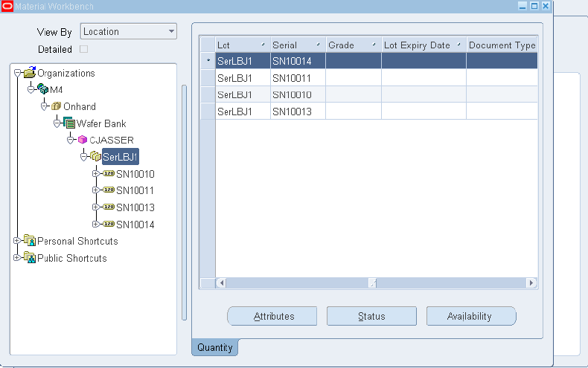Click the row selector for SN10014 row
Viewport: 588px width, 368px height.
click(208, 61)
